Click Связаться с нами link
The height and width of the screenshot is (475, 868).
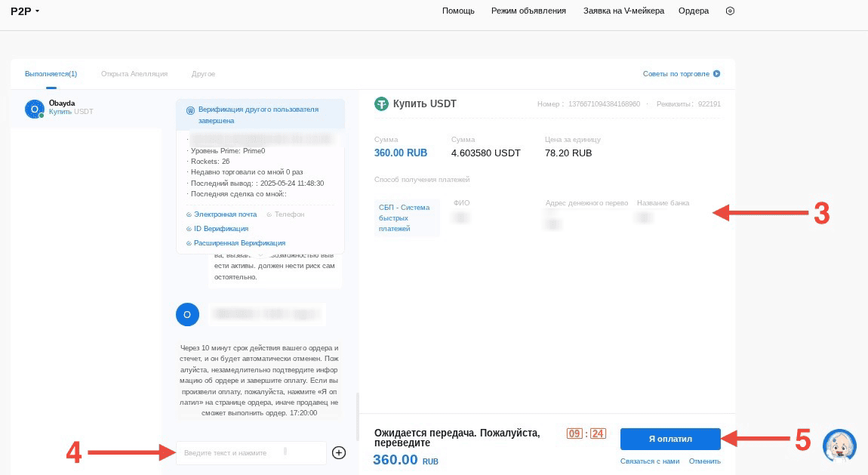(x=650, y=461)
